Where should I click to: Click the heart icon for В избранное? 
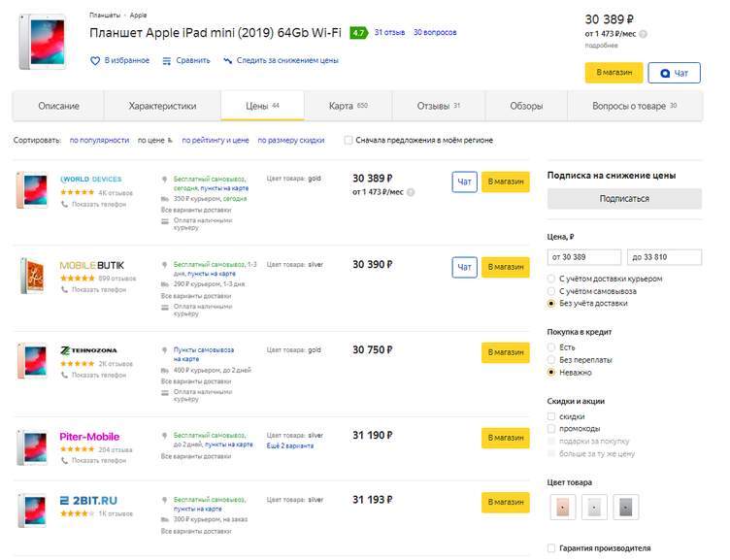coord(95,60)
